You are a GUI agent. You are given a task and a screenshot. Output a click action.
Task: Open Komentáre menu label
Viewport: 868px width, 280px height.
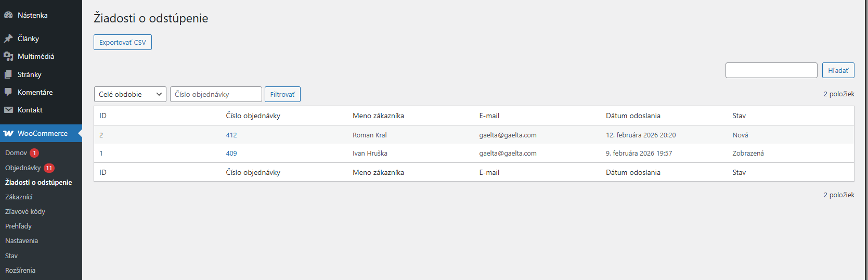tap(35, 92)
